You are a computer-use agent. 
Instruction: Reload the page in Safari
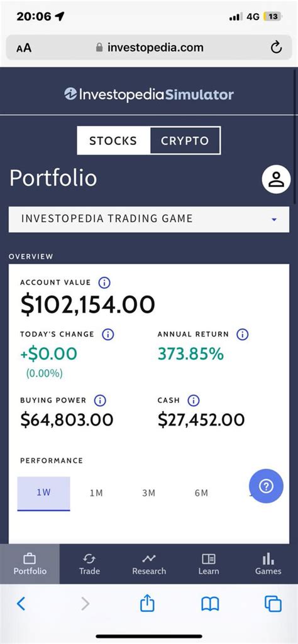click(x=276, y=48)
